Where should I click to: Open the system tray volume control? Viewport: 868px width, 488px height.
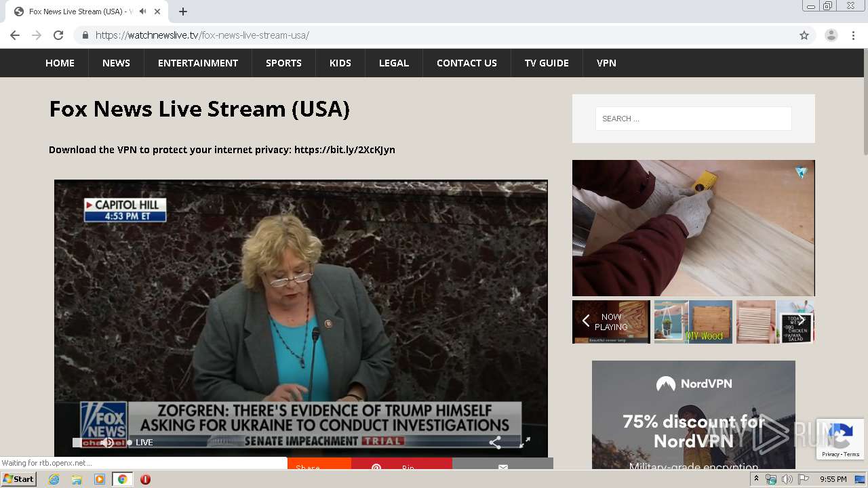(x=787, y=479)
